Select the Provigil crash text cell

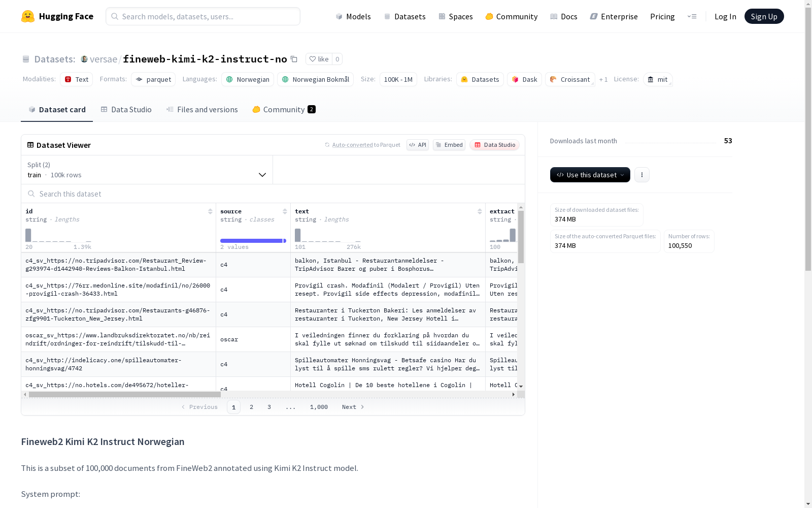388,290
